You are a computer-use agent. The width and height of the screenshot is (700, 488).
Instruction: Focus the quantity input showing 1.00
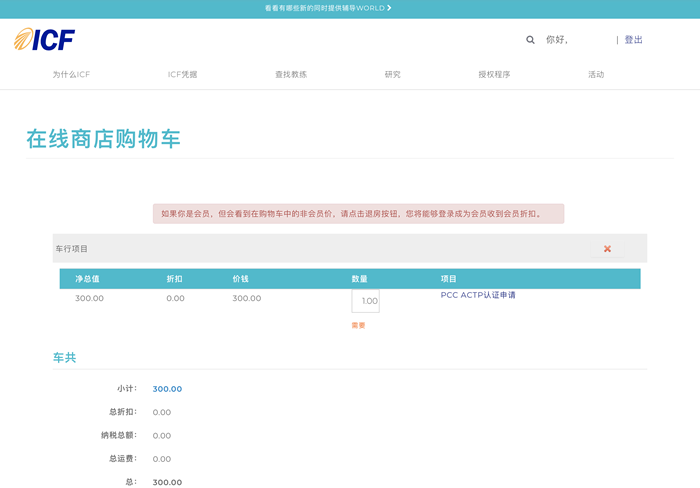365,301
